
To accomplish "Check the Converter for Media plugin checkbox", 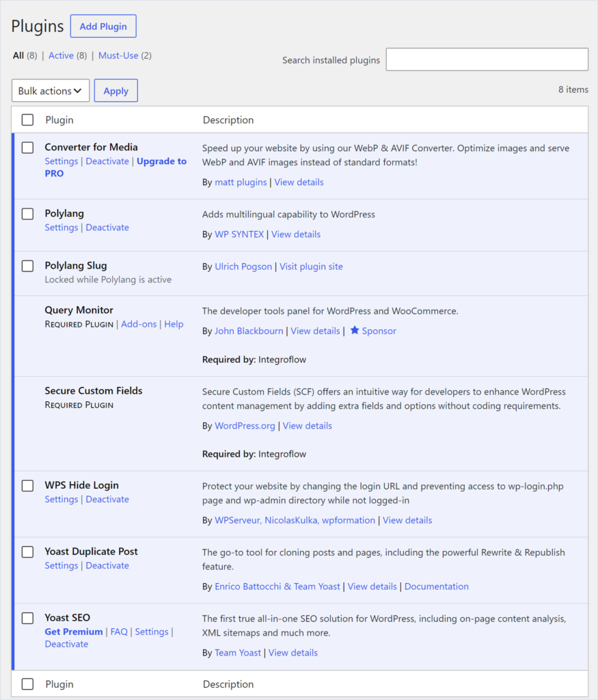I will [27, 148].
